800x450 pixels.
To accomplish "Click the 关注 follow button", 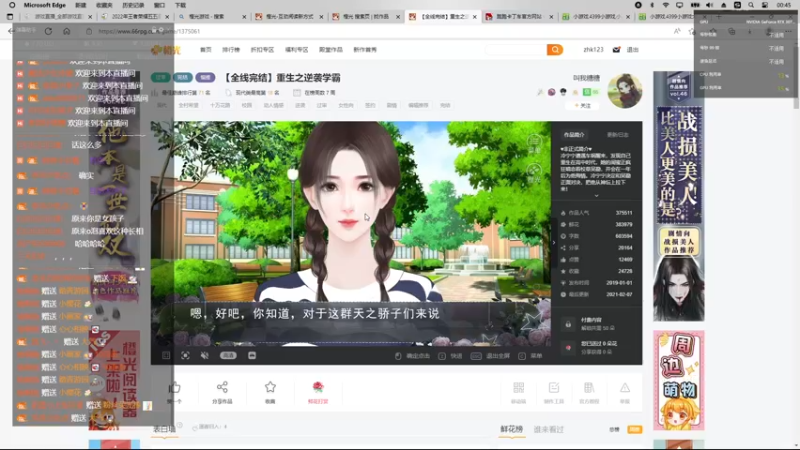I will 583,106.
